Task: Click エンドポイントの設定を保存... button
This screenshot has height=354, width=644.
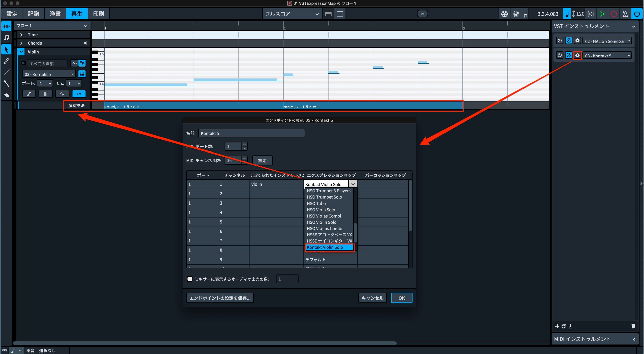Action: [x=220, y=298]
